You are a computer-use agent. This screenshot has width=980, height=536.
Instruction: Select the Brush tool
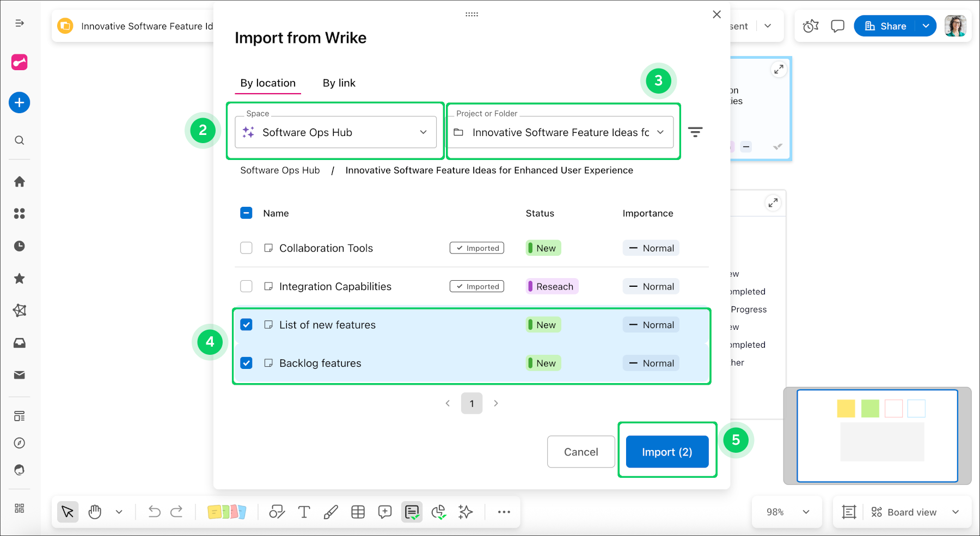[330, 512]
